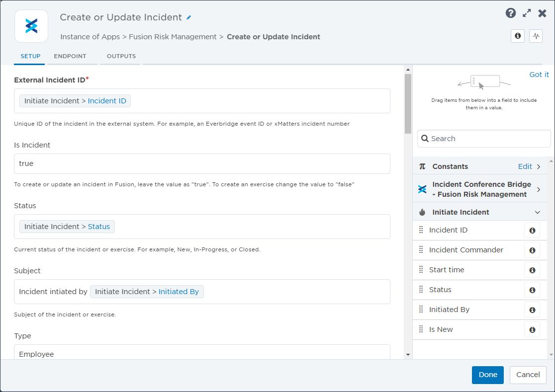Click the form's vertical scrollbar thumb
The image size is (555, 392).
tap(408, 103)
